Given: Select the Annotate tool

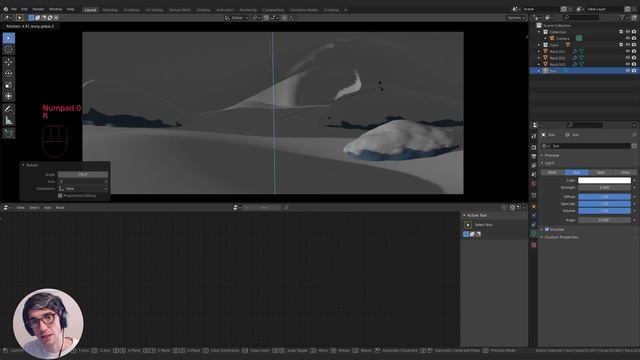Looking at the screenshot, I should 9,109.
